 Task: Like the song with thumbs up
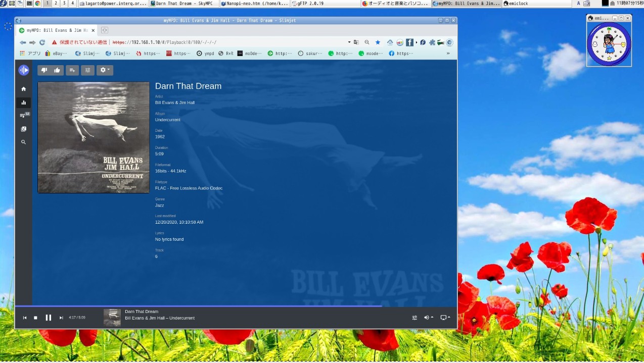57,70
